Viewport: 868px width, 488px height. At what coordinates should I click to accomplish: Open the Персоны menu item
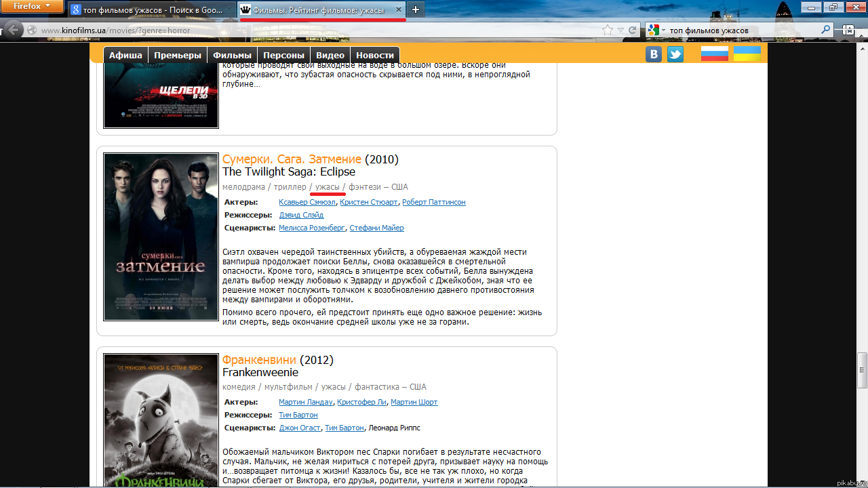point(284,55)
